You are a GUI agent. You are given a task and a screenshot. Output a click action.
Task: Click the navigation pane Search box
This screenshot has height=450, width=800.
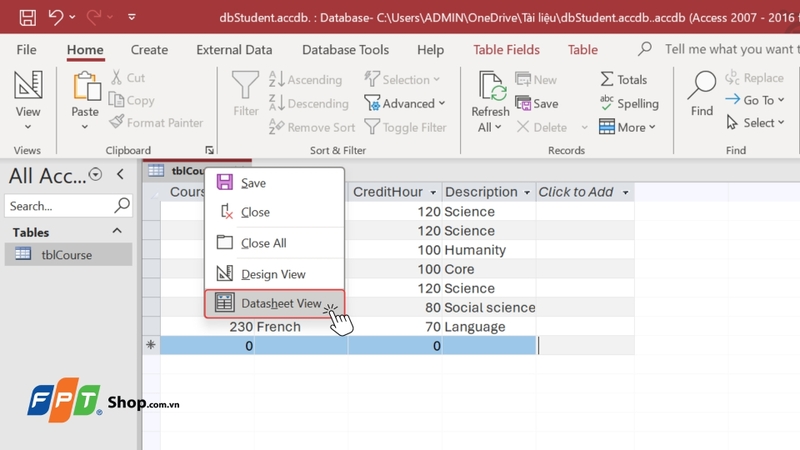click(58, 206)
